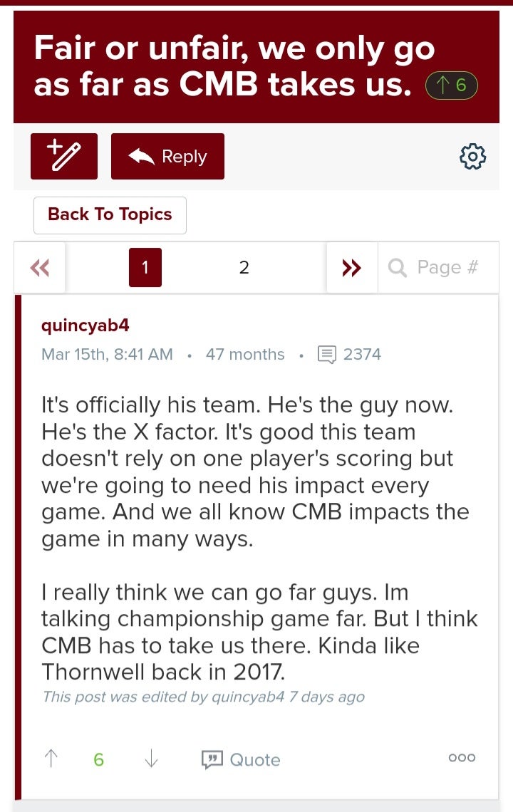This screenshot has width=513, height=812.
Task: Click the green vote count on the post
Action: [x=98, y=759]
